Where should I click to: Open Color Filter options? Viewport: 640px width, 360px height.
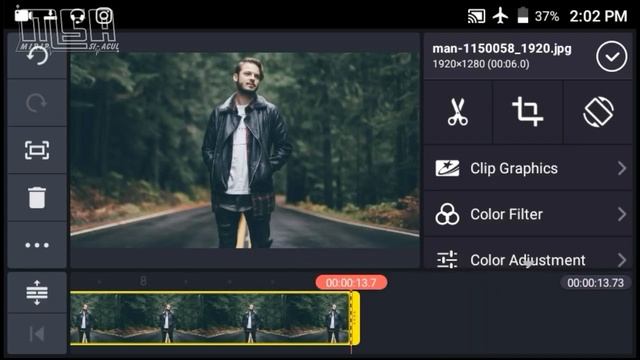[528, 214]
